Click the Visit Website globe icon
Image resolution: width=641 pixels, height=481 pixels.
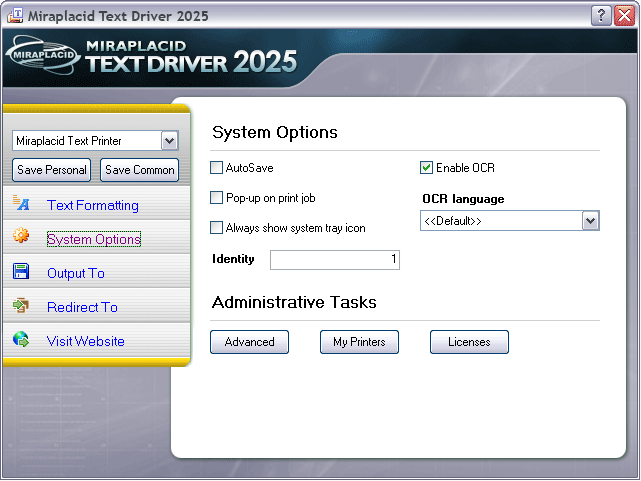click(21, 339)
